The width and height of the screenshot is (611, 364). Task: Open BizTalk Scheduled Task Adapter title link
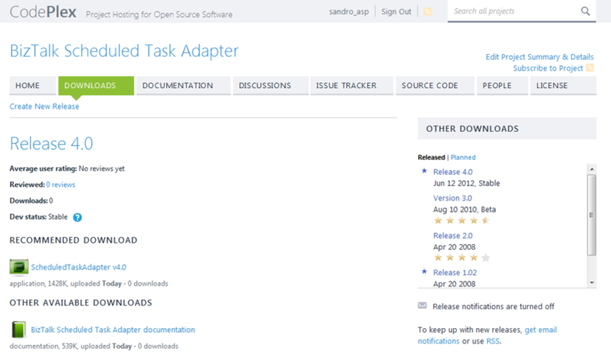coord(124,51)
